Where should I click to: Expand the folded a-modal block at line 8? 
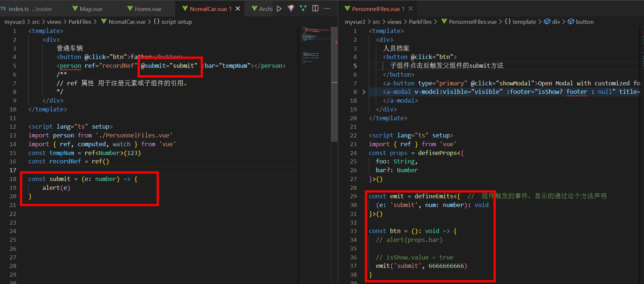pyautogui.click(x=364, y=92)
